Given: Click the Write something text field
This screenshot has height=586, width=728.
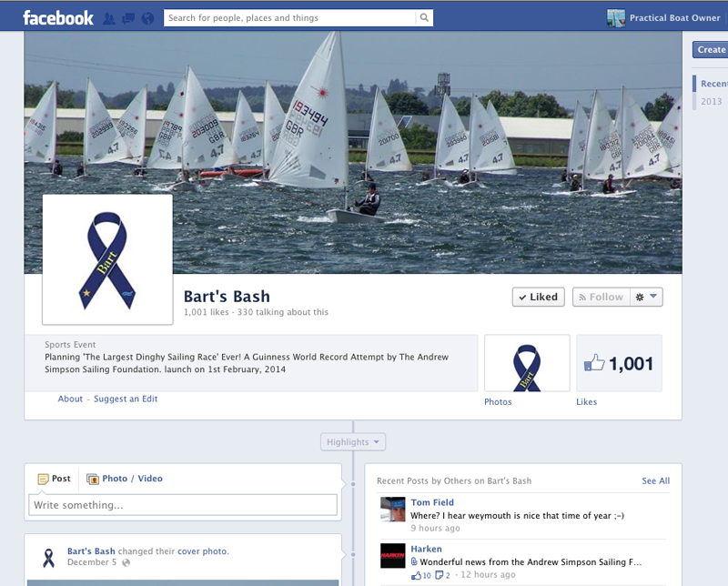Looking at the screenshot, I should 182,505.
